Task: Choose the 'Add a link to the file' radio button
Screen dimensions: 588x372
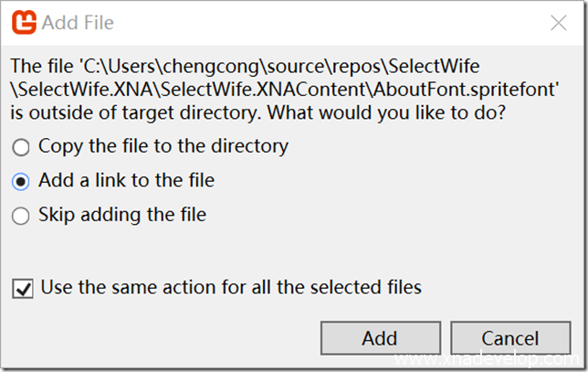Action: pyautogui.click(x=21, y=181)
